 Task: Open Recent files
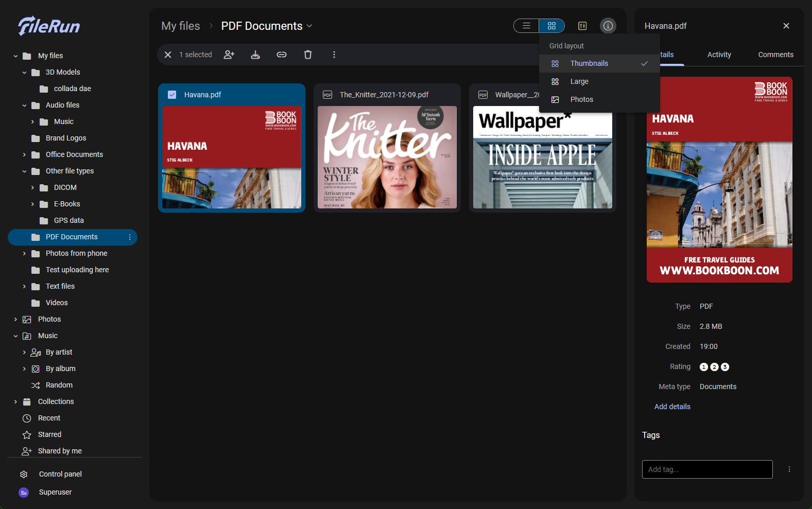coord(49,418)
